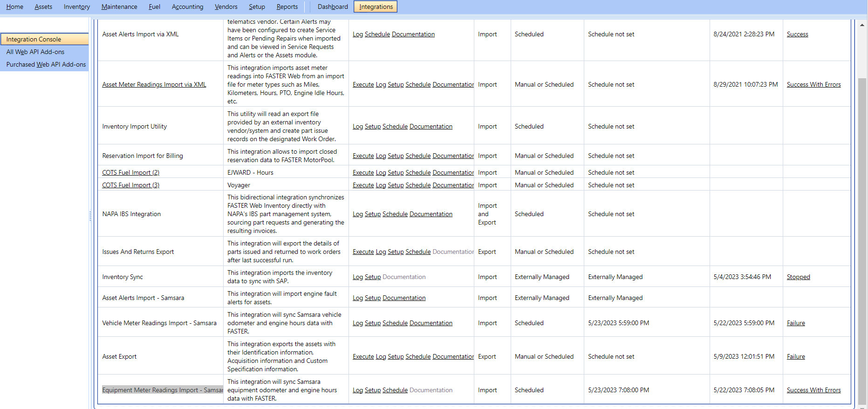Click Log for Inventory Import Utility
Image resolution: width=868 pixels, height=409 pixels.
(x=358, y=126)
